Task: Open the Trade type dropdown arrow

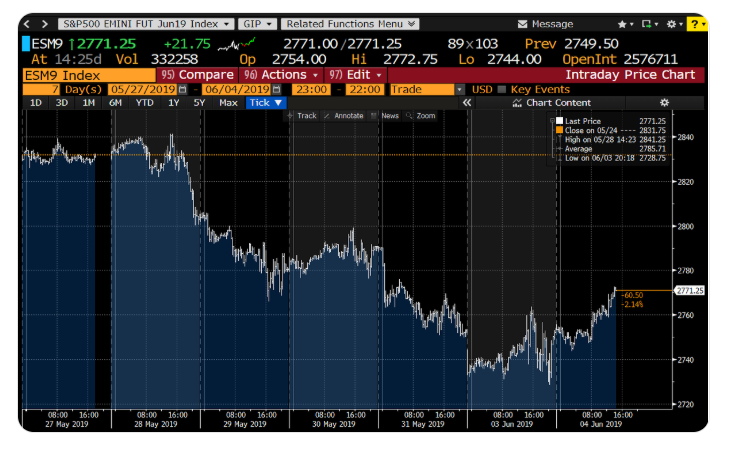Action: [460, 90]
